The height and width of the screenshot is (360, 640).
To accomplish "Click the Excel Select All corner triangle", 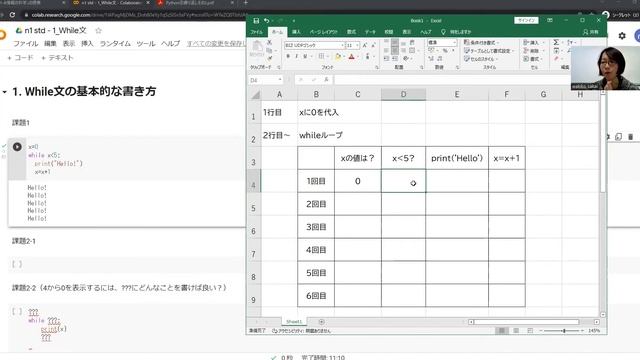I will click(255, 95).
